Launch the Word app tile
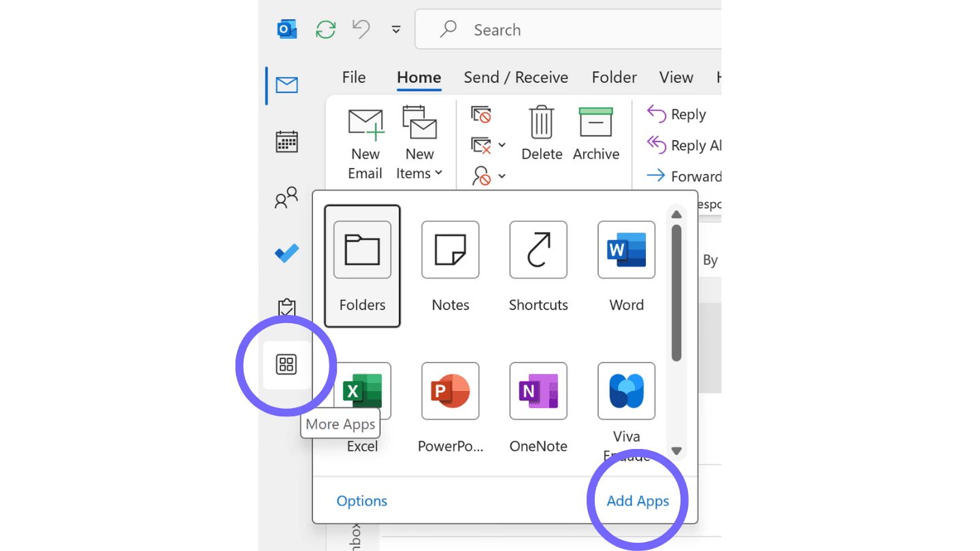Screen dimensions: 980x551 point(627,266)
